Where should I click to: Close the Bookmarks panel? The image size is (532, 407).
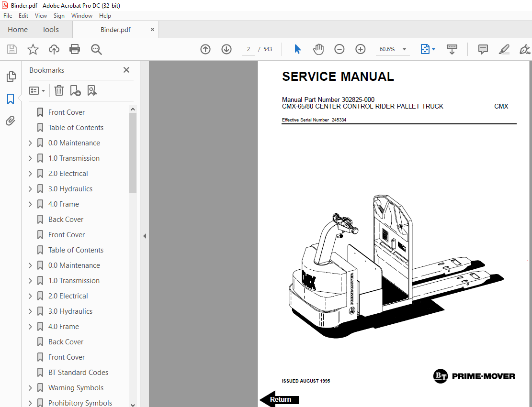(126, 70)
